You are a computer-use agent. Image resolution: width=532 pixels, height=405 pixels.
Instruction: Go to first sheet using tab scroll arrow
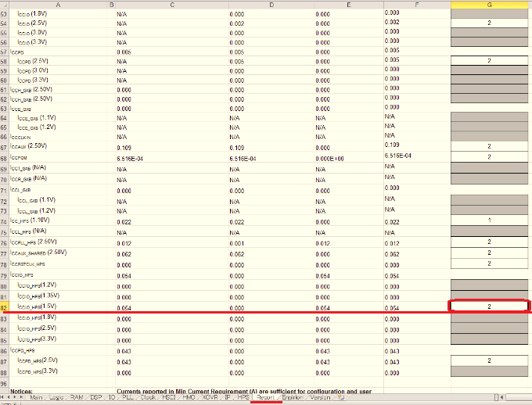[x=4, y=398]
